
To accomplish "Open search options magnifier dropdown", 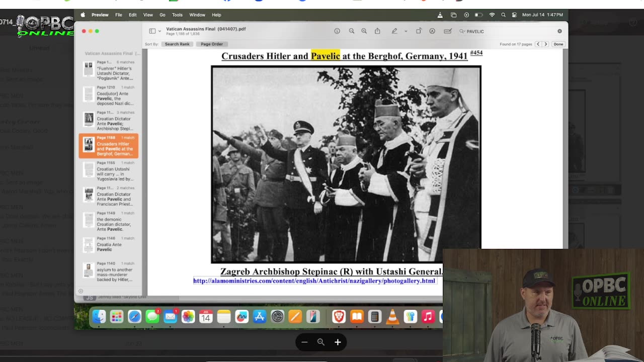I will [x=462, y=31].
